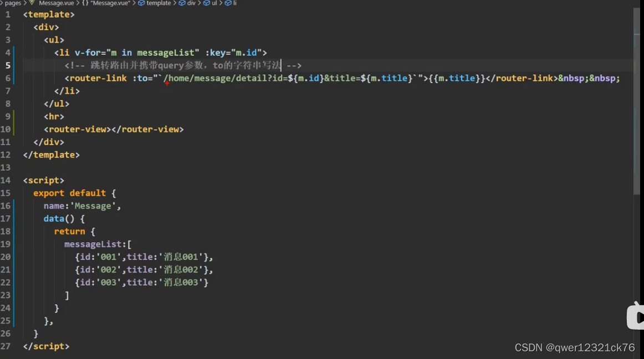Click line number 14 in the gutter
This screenshot has height=359, width=644.
(6, 180)
